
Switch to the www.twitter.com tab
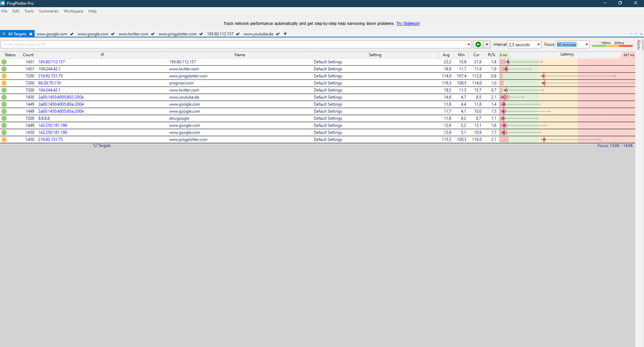tap(133, 34)
